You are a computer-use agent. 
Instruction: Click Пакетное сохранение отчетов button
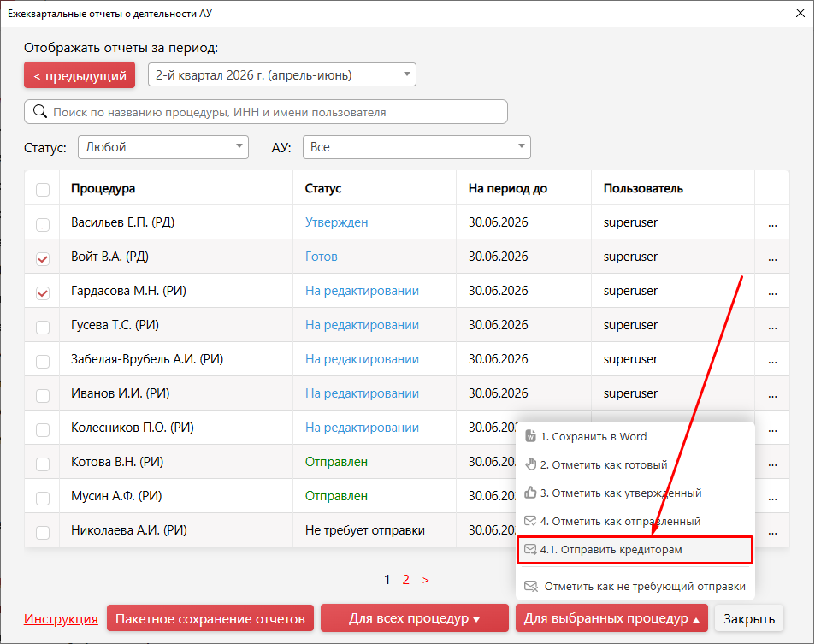210,618
